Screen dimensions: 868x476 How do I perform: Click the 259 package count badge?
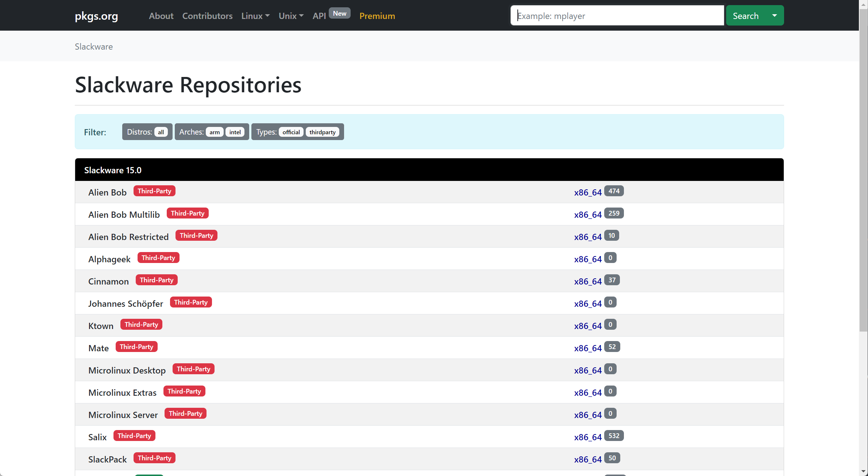[614, 213]
